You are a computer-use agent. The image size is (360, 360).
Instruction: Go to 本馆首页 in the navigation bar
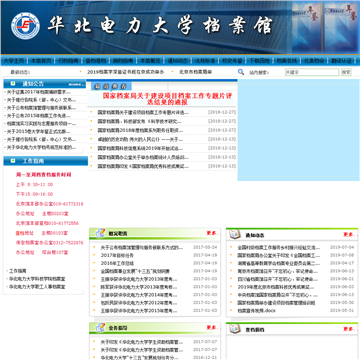41,61
